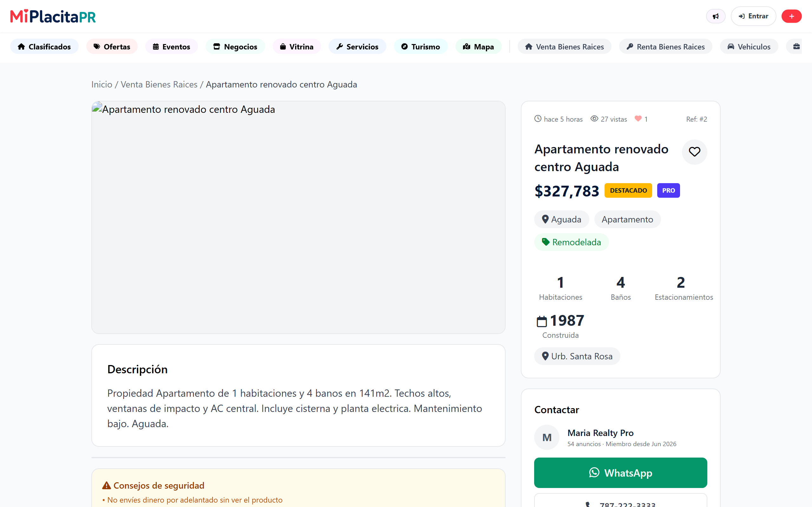
Task: Click the listing main photo
Action: coord(298,217)
